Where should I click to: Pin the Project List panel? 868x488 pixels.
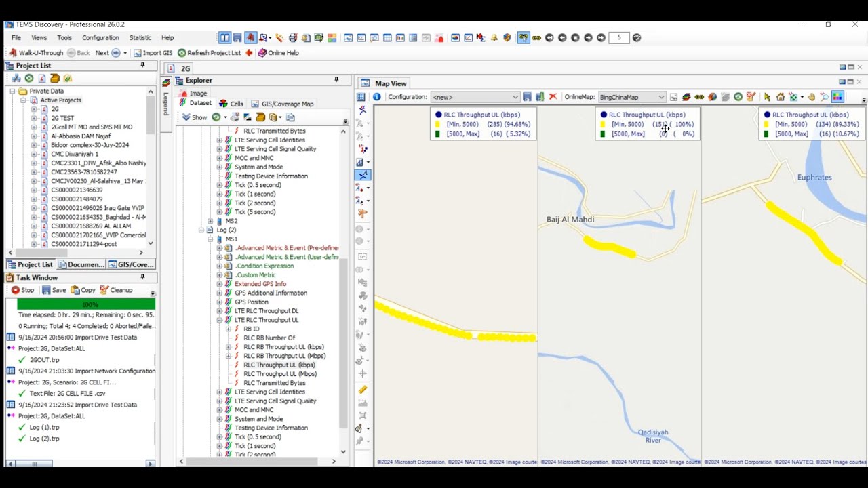coord(142,65)
